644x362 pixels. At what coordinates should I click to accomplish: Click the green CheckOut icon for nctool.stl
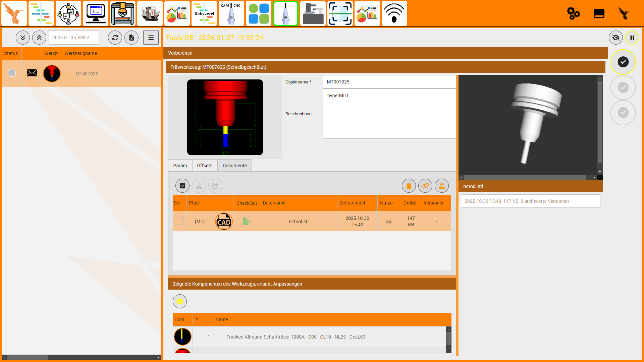(x=247, y=222)
